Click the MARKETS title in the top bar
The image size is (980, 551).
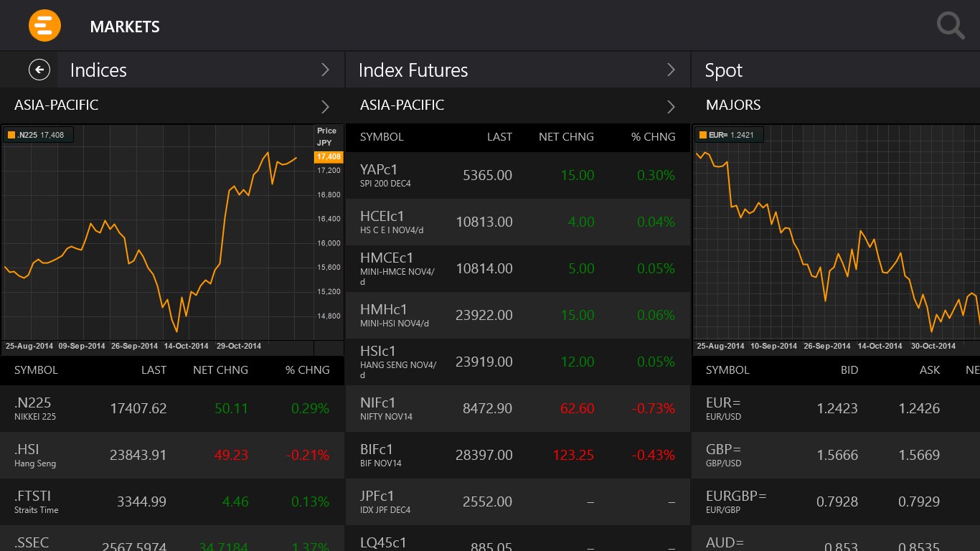tap(124, 27)
